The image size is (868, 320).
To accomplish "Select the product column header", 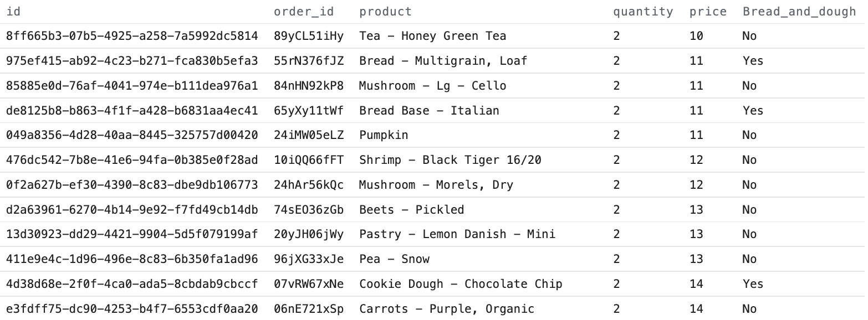I will point(385,12).
